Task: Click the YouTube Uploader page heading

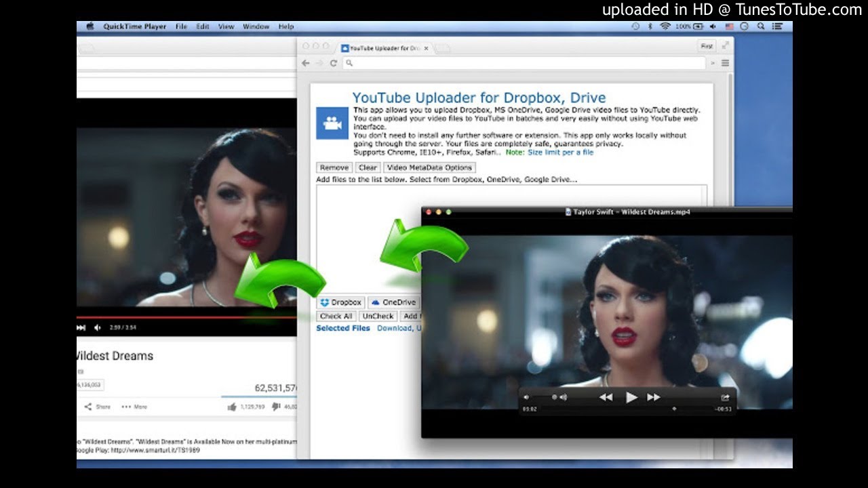Action: [479, 98]
